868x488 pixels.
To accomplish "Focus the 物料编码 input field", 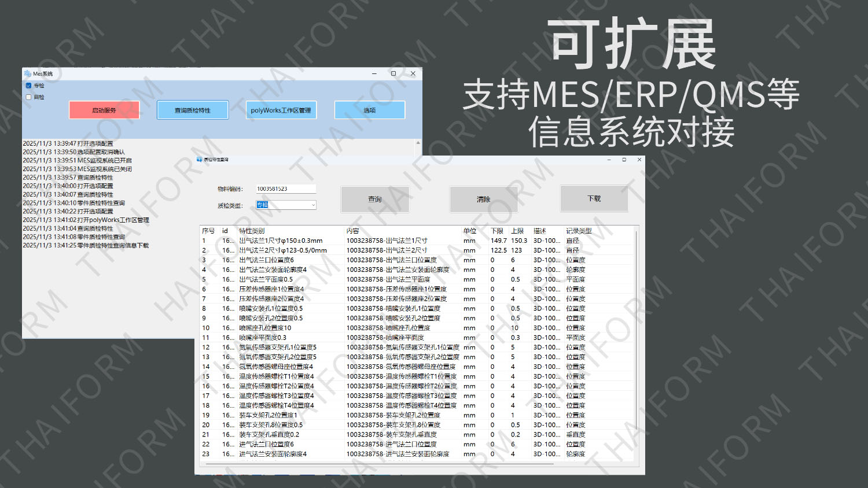I will (x=286, y=189).
